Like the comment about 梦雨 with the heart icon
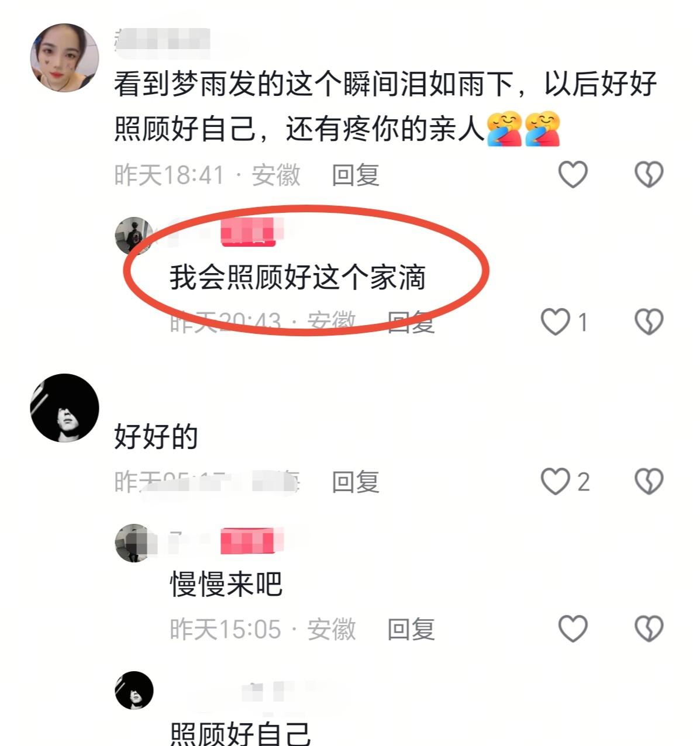This screenshot has width=700, height=746. click(x=573, y=174)
